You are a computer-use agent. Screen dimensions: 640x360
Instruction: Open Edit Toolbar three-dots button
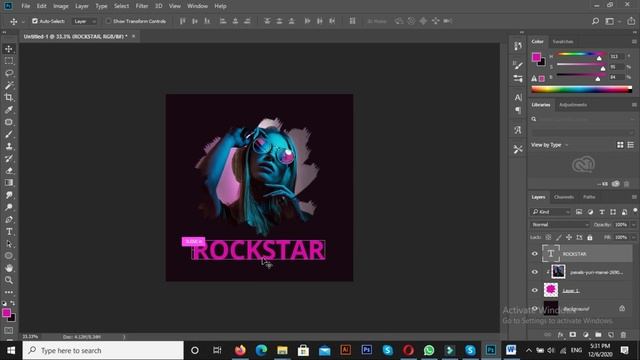(9, 292)
